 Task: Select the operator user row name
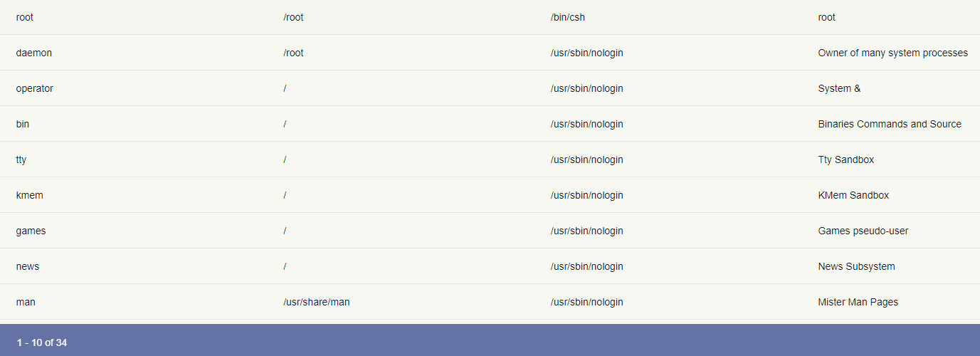(x=35, y=88)
